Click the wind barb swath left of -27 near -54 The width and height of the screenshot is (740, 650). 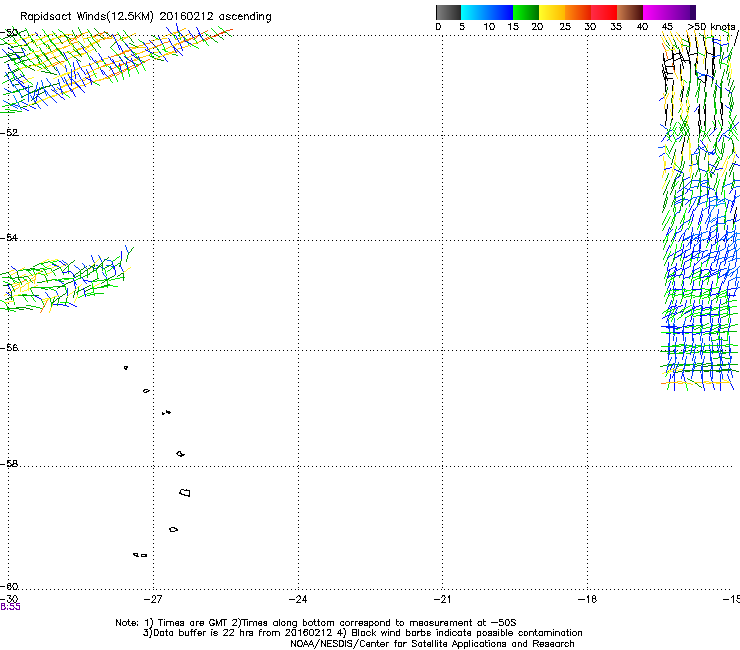[x=66, y=279]
